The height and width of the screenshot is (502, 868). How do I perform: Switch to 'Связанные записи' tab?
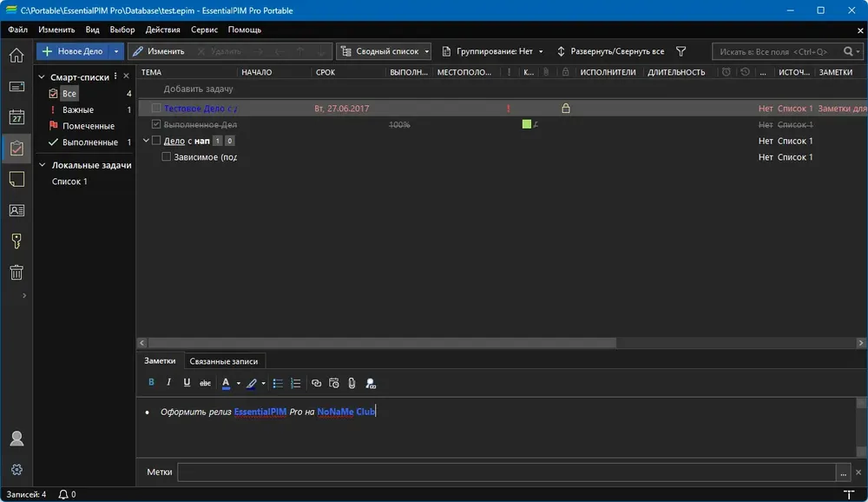point(224,361)
